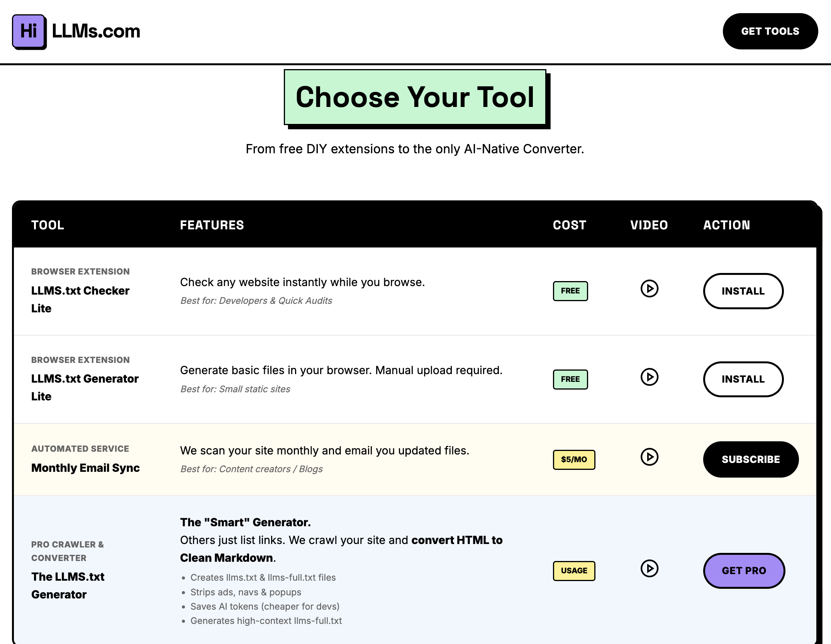The width and height of the screenshot is (831, 644).
Task: Play video for LLMS.txt Generator Lite
Action: pos(650,377)
